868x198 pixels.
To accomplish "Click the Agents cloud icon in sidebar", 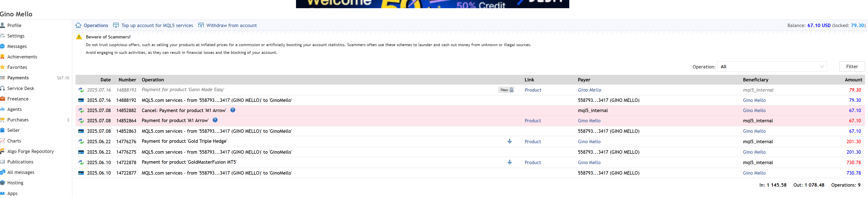I will tap(2, 109).
